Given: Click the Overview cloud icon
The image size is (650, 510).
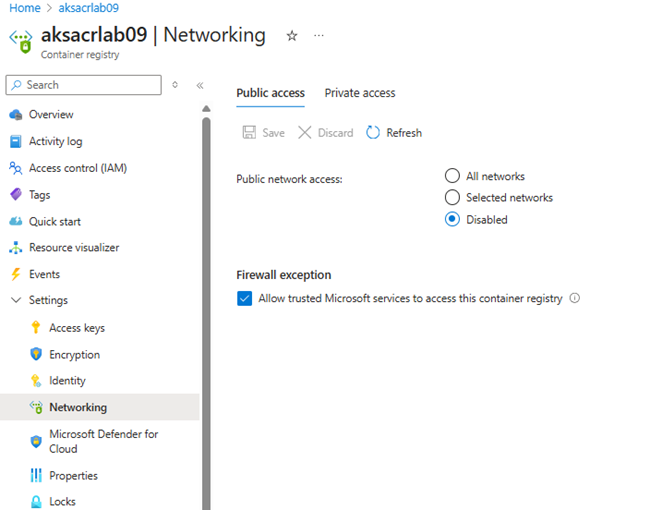Looking at the screenshot, I should [x=16, y=114].
